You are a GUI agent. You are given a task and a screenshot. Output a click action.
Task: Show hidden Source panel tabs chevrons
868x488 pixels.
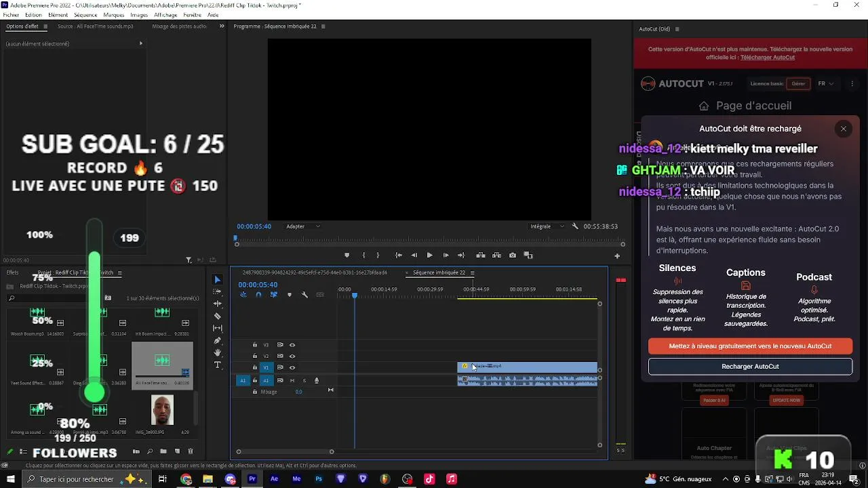[x=222, y=26]
